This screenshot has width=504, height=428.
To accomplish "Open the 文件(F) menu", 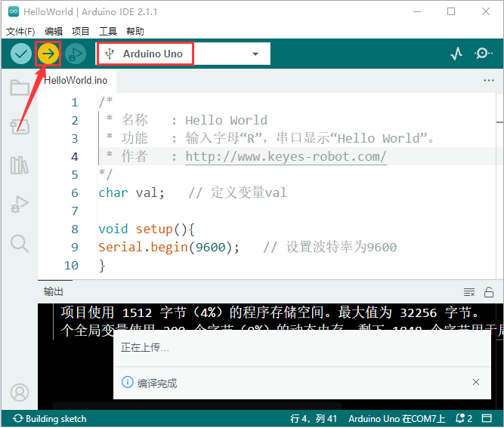I will pyautogui.click(x=20, y=32).
